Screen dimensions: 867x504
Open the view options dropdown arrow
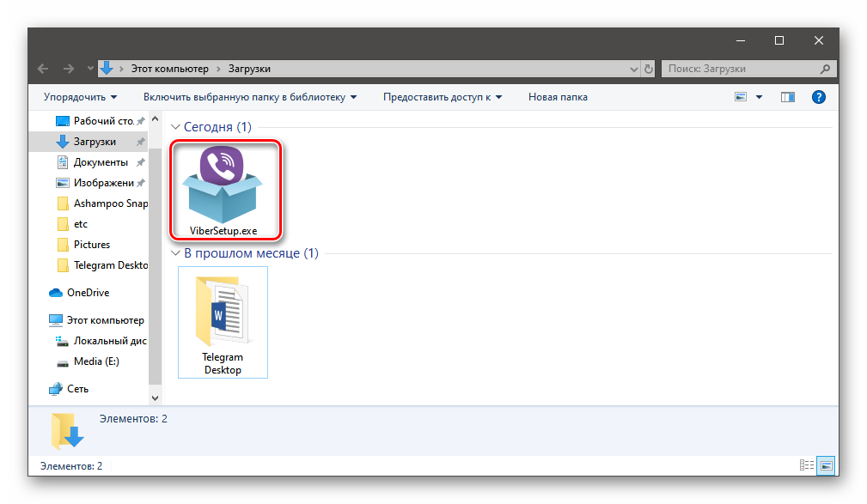(x=760, y=97)
